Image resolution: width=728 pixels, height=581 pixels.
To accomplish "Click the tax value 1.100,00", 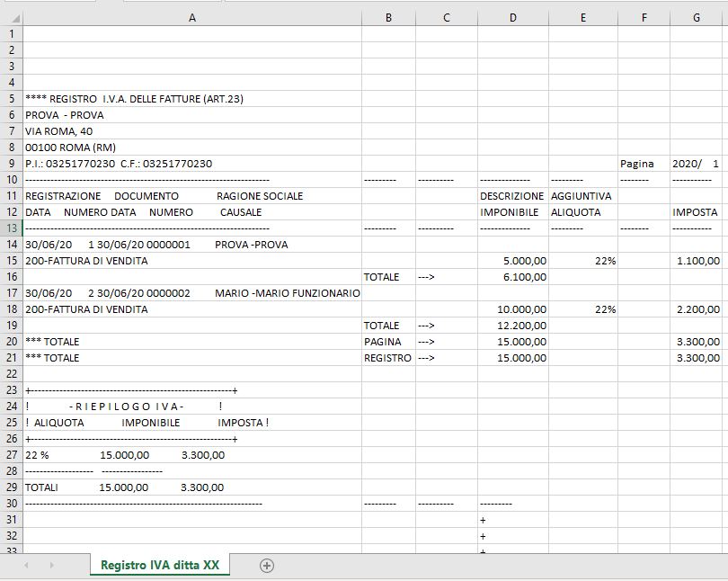I will pos(697,261).
